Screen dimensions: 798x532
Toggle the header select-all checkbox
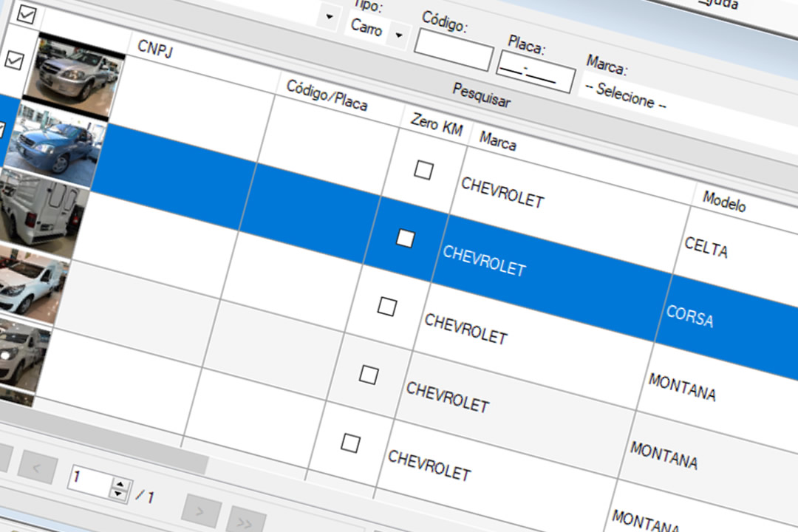[26, 13]
